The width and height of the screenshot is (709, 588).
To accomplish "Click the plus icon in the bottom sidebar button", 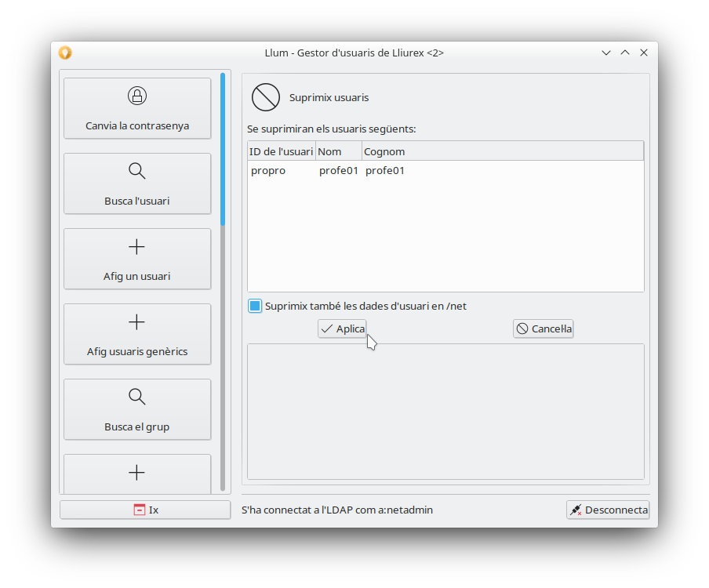I will click(x=137, y=473).
